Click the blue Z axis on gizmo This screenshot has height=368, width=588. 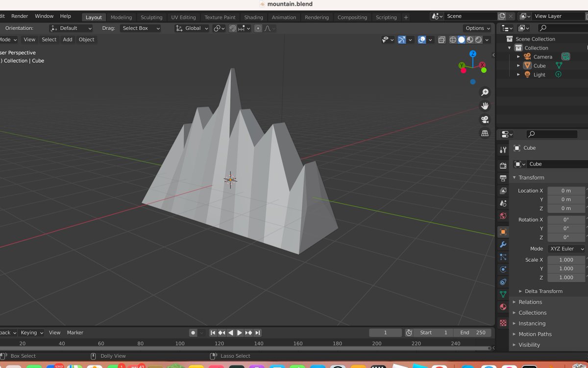click(473, 54)
